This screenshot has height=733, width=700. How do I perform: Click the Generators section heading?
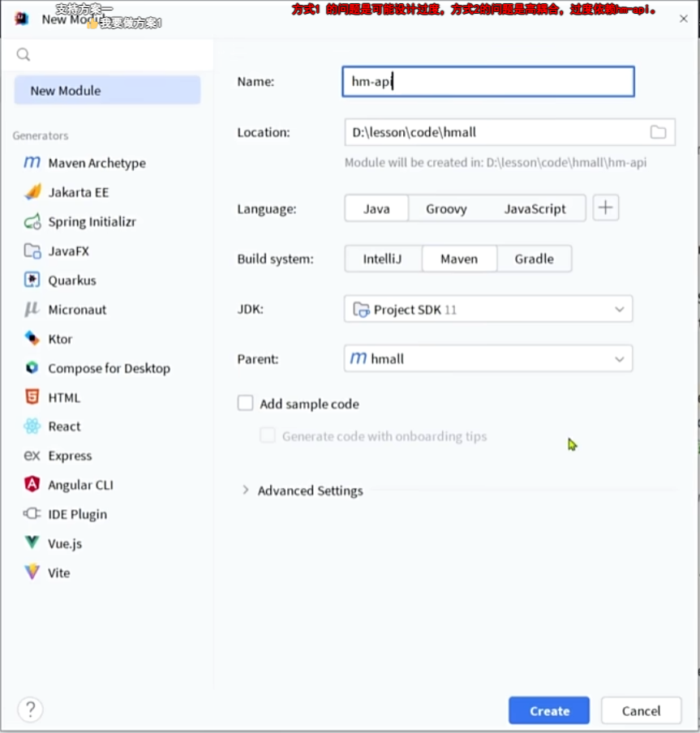(x=41, y=135)
